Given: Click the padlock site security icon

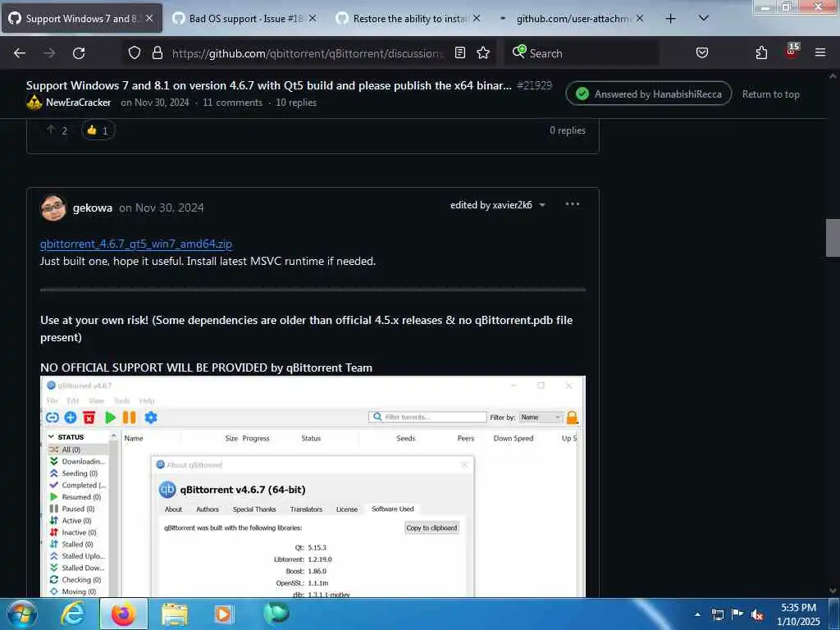Looking at the screenshot, I should 157,53.
